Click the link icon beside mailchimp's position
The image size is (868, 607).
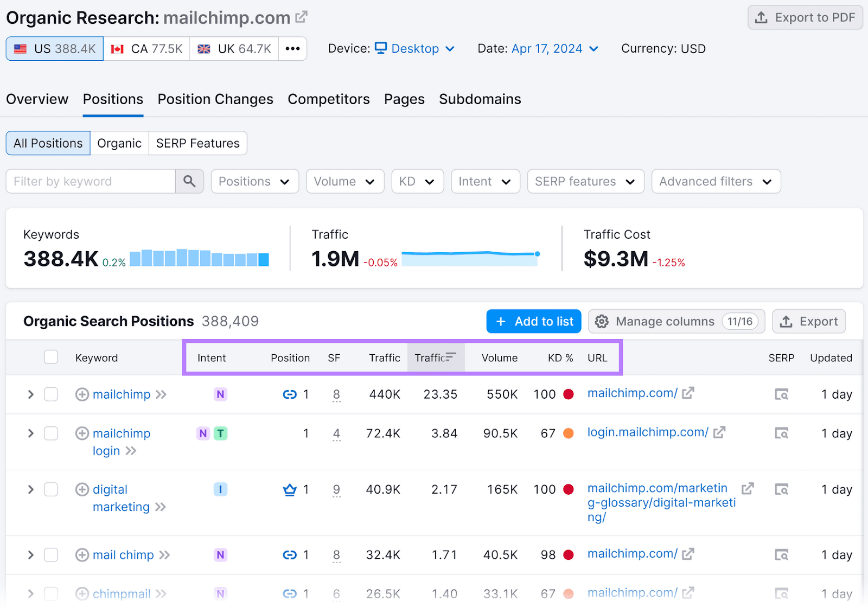(289, 394)
